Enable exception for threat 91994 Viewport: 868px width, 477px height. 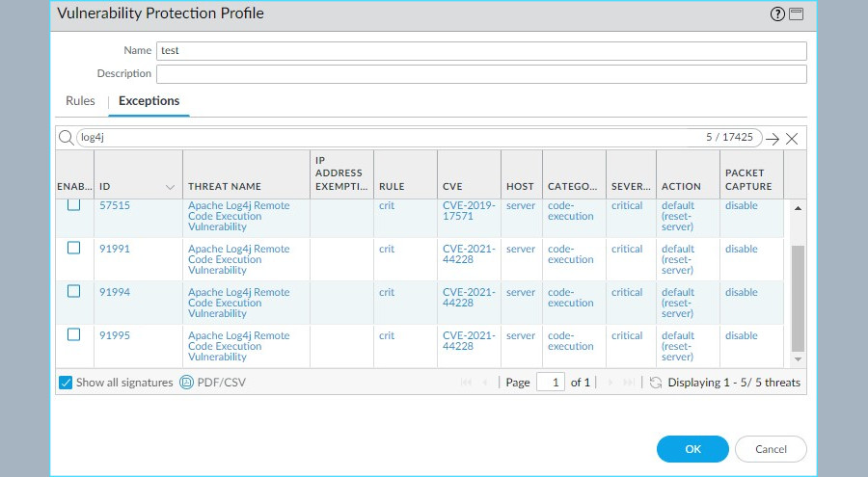(x=73, y=291)
